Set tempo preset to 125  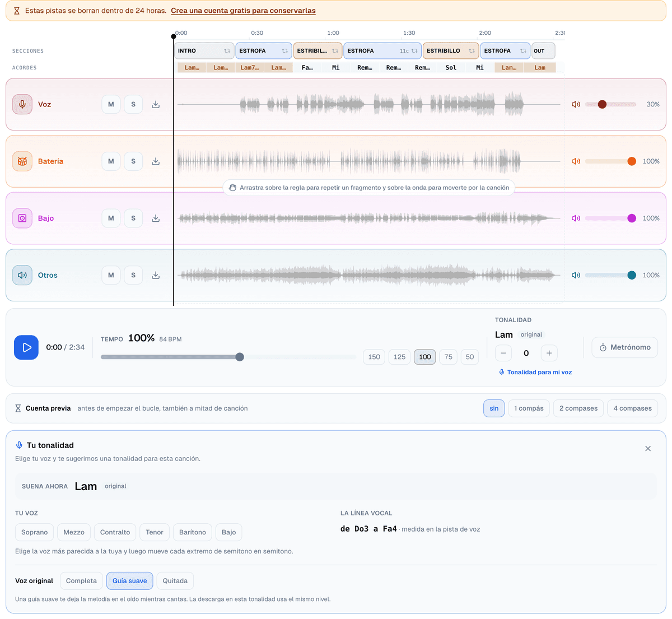click(399, 357)
